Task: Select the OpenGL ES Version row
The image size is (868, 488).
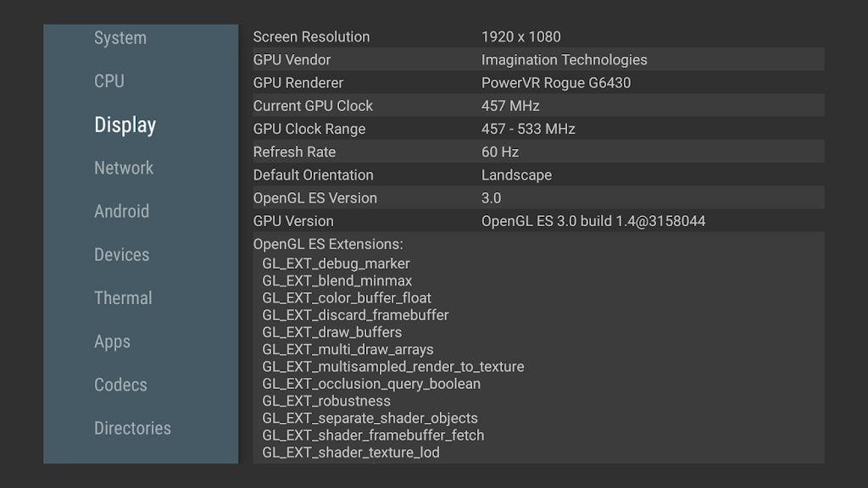Action: (x=537, y=198)
